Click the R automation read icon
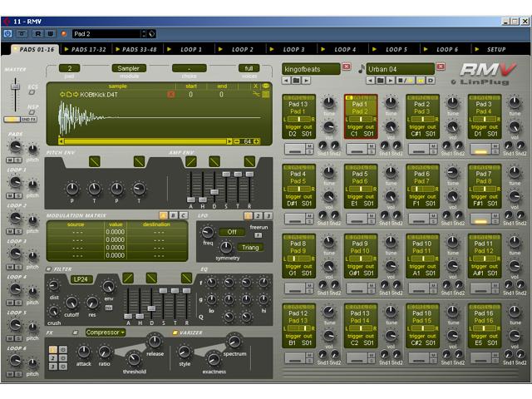 (x=37, y=33)
